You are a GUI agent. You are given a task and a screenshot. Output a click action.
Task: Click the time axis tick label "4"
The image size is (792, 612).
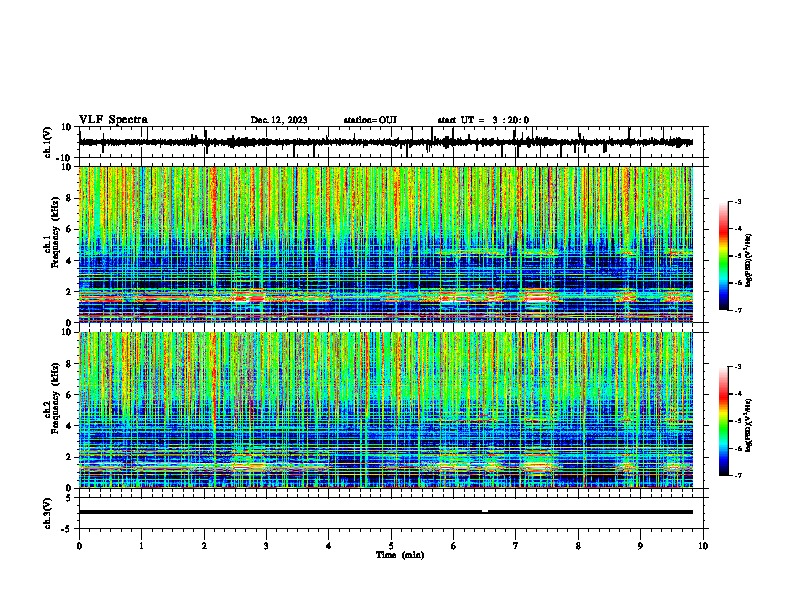(329, 546)
